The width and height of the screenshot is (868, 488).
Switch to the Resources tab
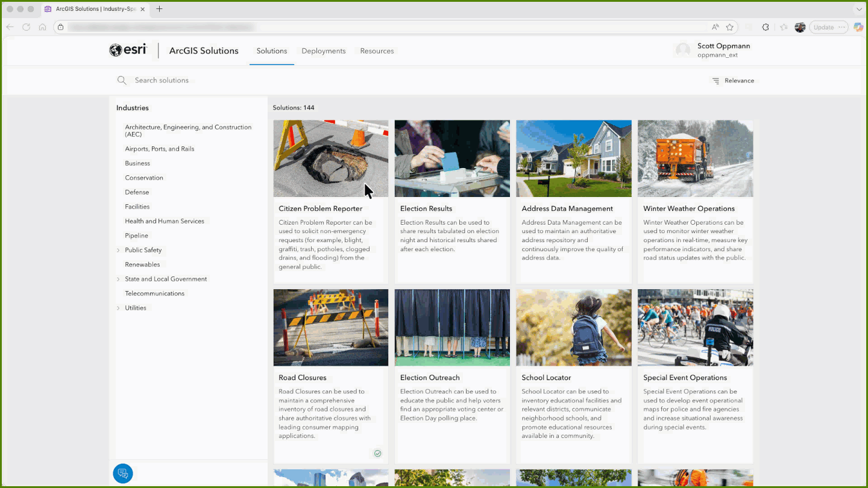pos(377,51)
